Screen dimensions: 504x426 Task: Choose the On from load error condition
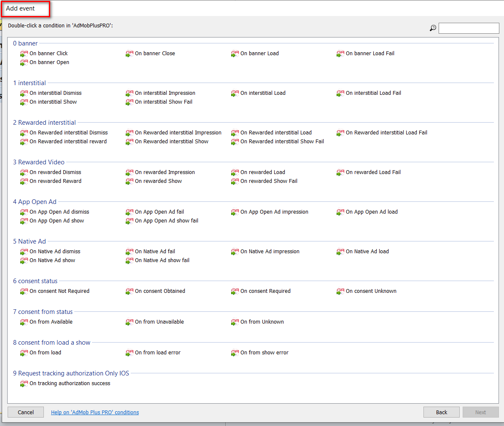click(157, 353)
